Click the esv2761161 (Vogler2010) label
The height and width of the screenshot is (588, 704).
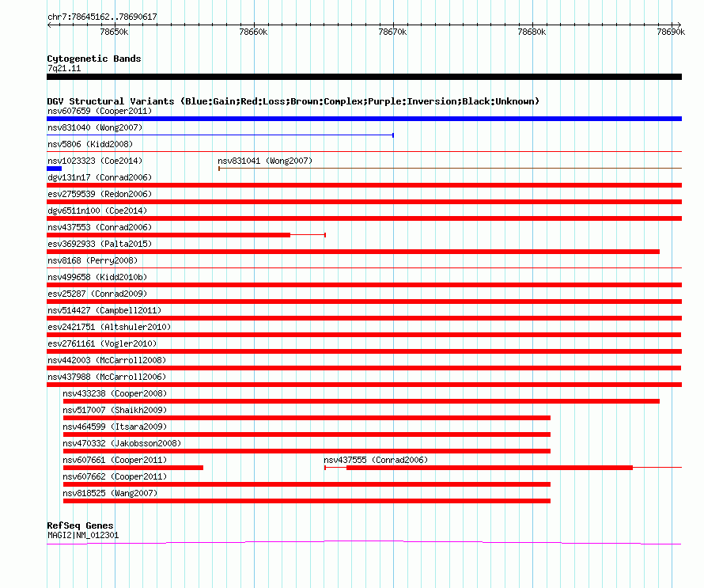[x=102, y=343]
